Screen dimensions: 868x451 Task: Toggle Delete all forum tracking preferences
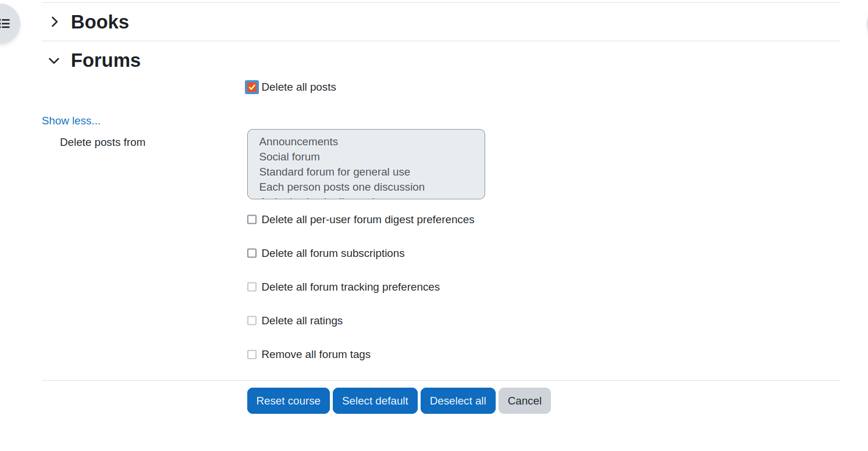[x=252, y=287]
